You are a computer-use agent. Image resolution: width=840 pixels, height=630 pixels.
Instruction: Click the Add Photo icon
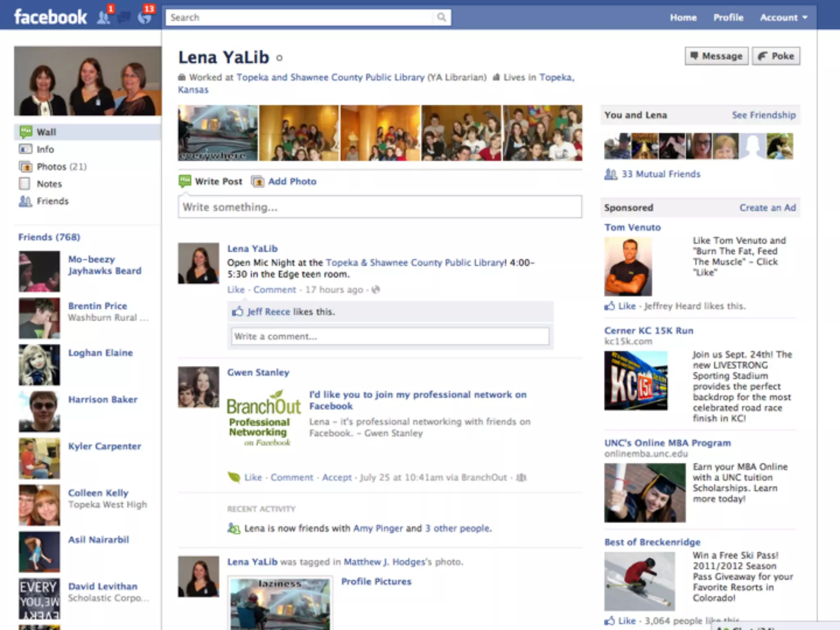pyautogui.click(x=258, y=181)
